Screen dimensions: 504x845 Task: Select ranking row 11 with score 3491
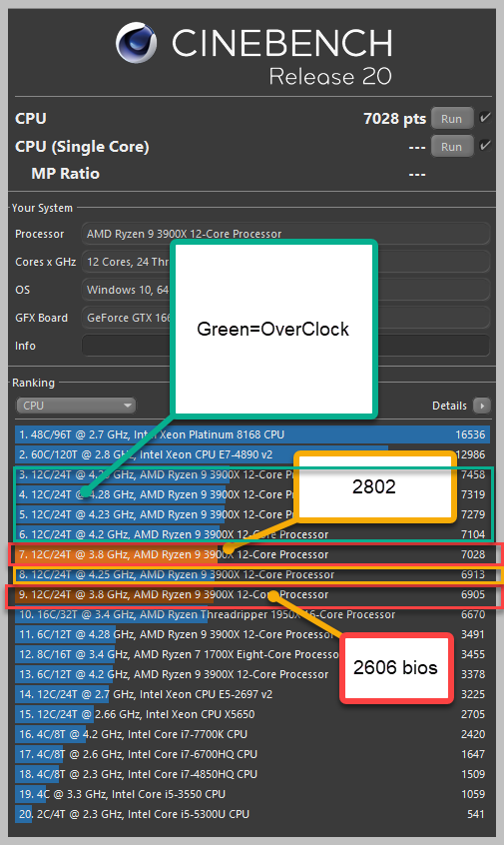[252, 634]
